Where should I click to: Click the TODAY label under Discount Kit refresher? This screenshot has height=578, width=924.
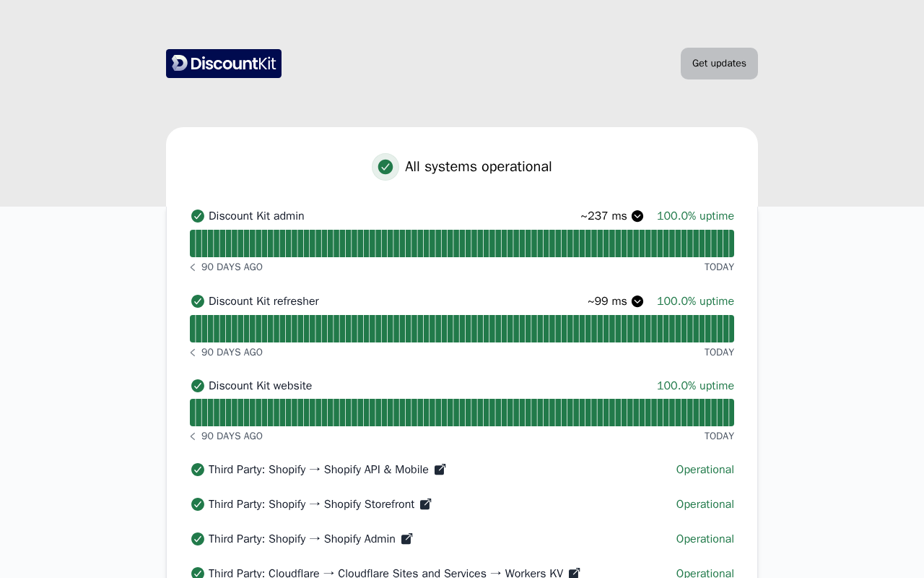(719, 353)
